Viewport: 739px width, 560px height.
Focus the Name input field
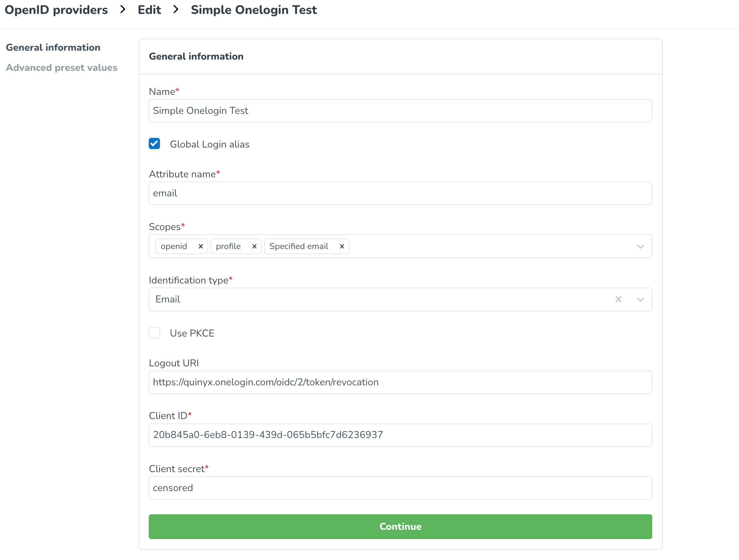click(x=400, y=111)
